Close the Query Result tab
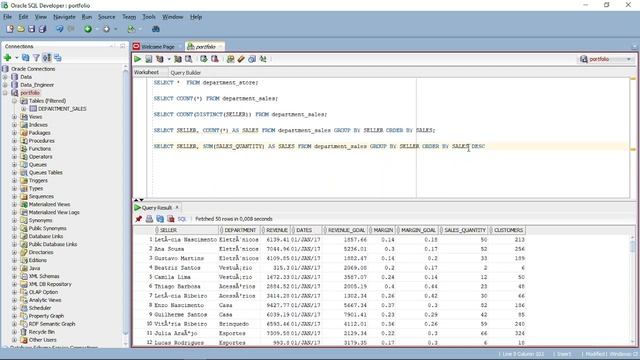Image resolution: width=640 pixels, height=360 pixels. 177,207
